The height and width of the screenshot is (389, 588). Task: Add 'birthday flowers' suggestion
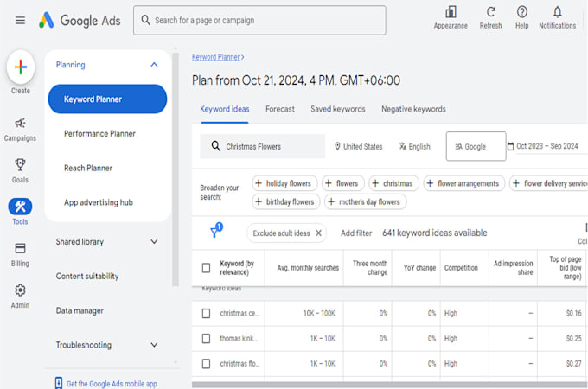pos(285,201)
